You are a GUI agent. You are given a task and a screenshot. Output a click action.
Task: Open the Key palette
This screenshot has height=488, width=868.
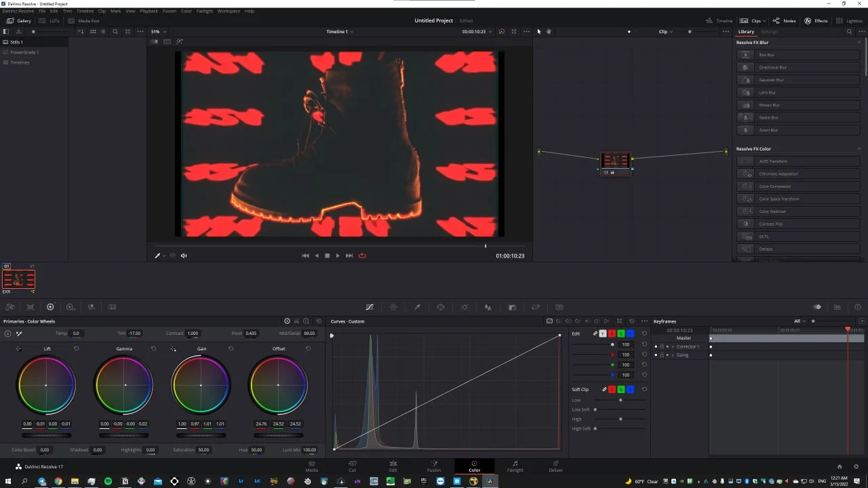coord(512,307)
